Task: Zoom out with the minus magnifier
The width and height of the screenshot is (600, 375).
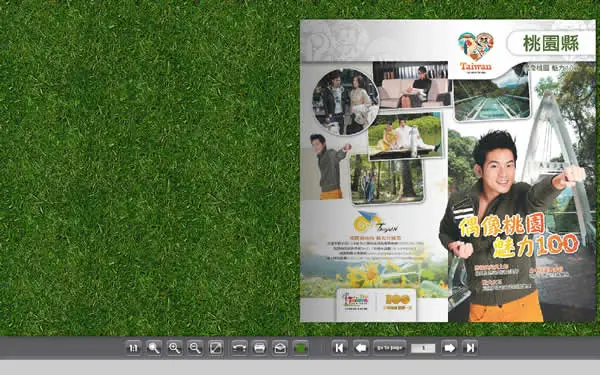Action: pos(195,348)
